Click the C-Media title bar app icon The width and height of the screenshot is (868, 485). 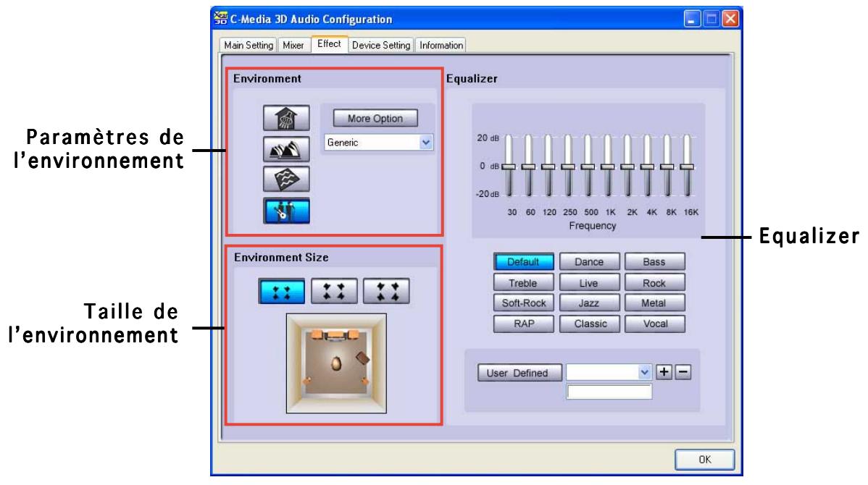point(220,19)
